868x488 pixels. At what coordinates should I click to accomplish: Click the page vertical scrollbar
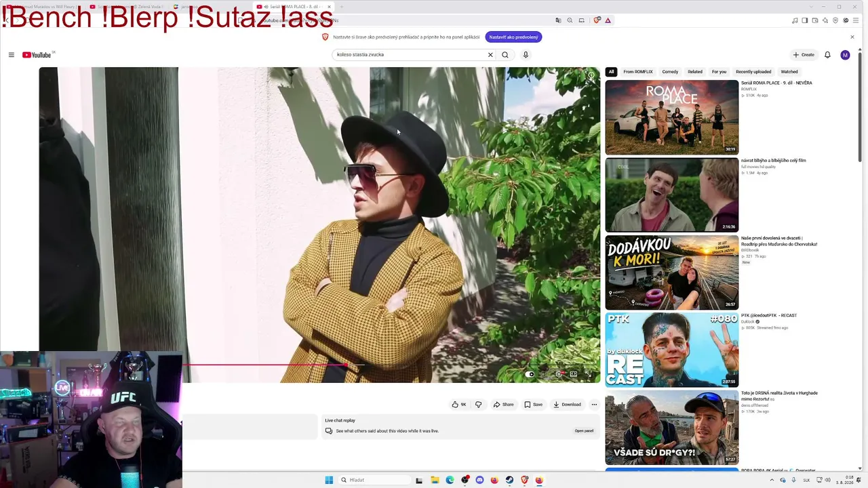(861, 108)
